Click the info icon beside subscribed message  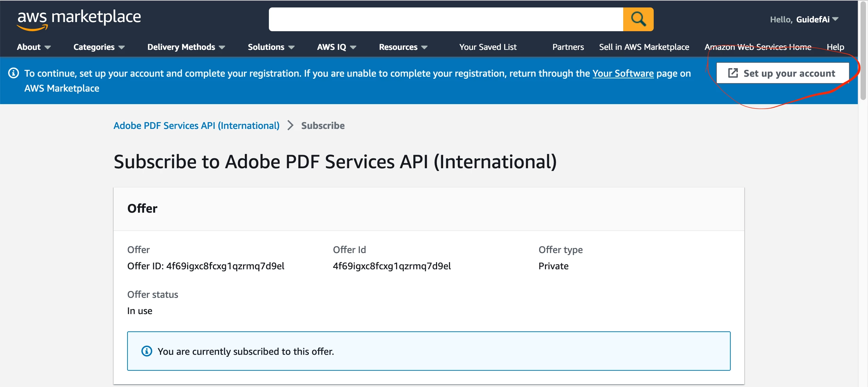point(146,351)
